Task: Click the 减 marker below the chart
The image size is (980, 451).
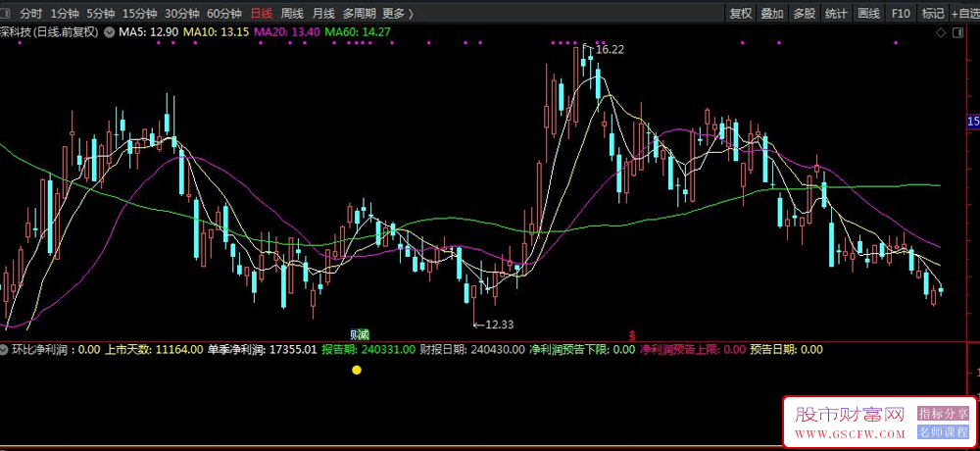Action: pos(364,334)
